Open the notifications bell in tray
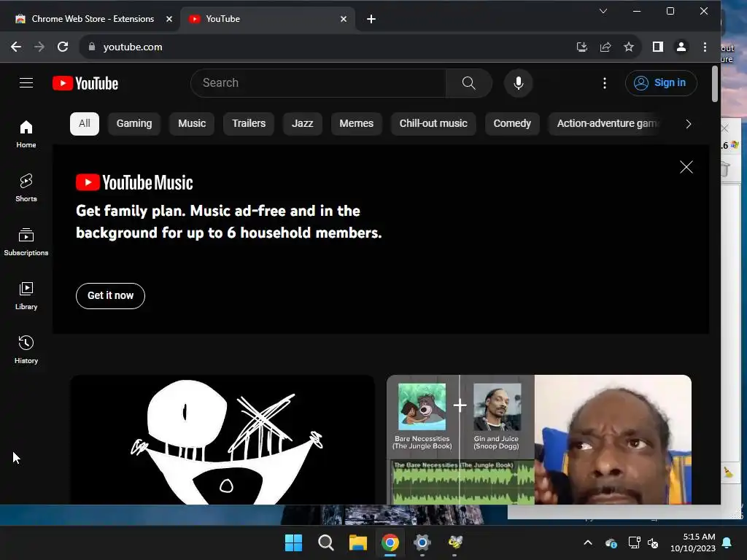Viewport: 747px width, 560px height. (727, 542)
